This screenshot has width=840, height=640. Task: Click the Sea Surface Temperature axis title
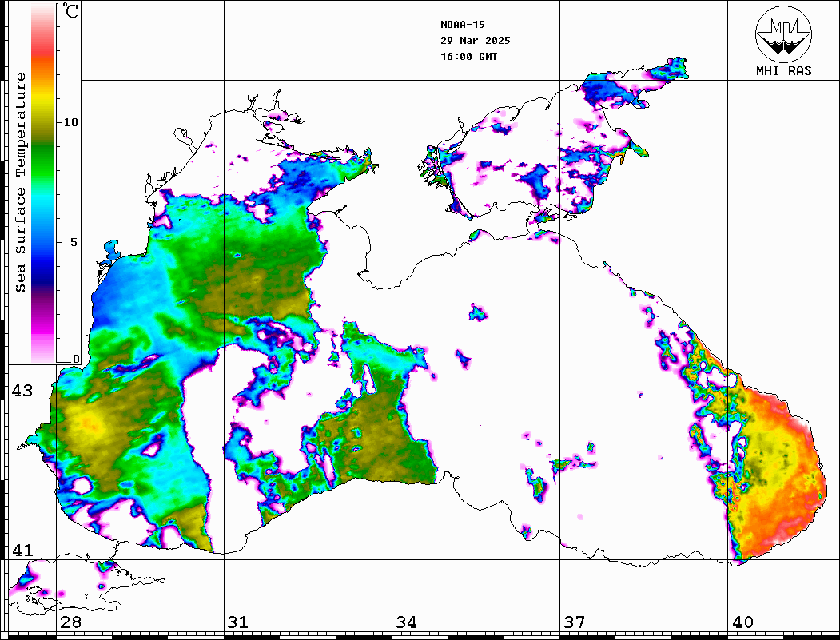21,183
